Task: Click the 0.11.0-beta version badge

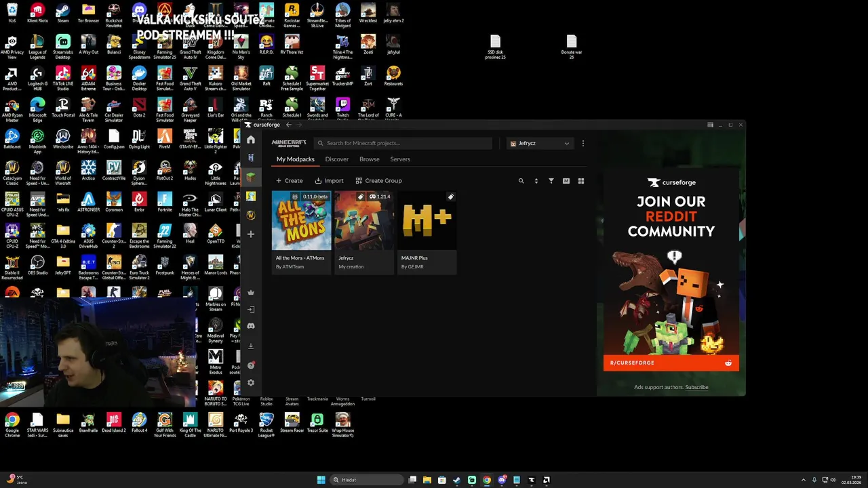Action: 315,197
